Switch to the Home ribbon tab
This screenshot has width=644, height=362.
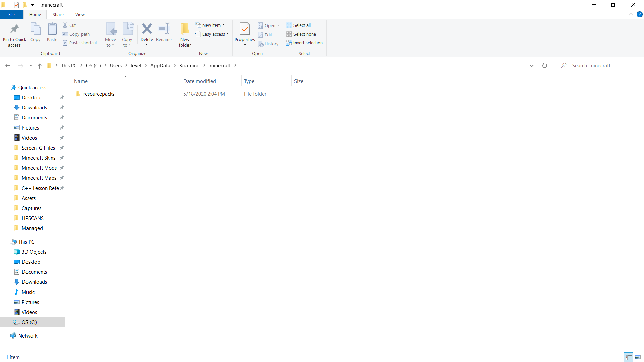point(35,14)
